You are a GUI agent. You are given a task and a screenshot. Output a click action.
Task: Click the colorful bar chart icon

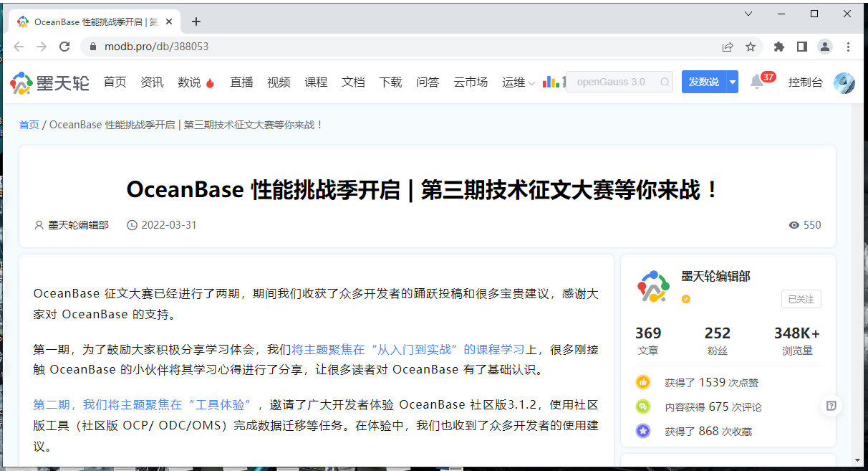point(551,82)
